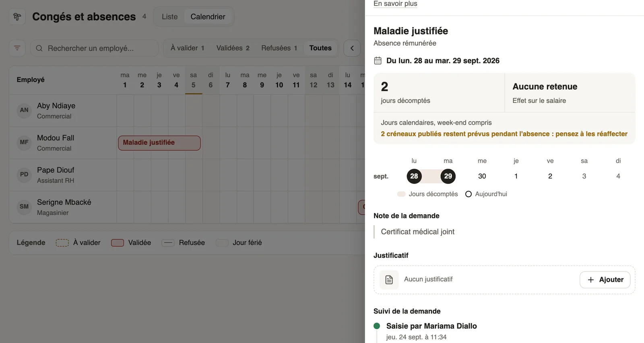Click the À valider legend swatch

(62, 243)
